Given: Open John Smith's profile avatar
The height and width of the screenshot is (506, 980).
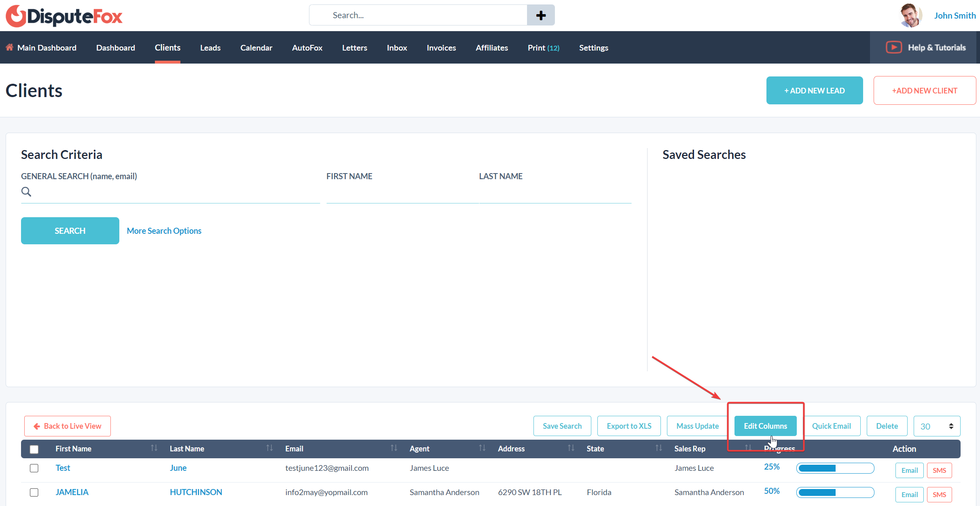Looking at the screenshot, I should [910, 15].
